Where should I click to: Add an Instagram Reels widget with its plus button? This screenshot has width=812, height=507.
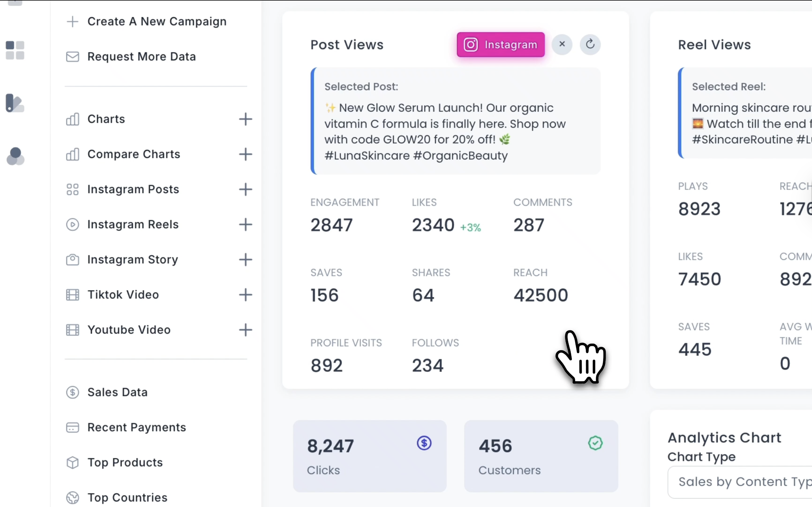click(246, 225)
